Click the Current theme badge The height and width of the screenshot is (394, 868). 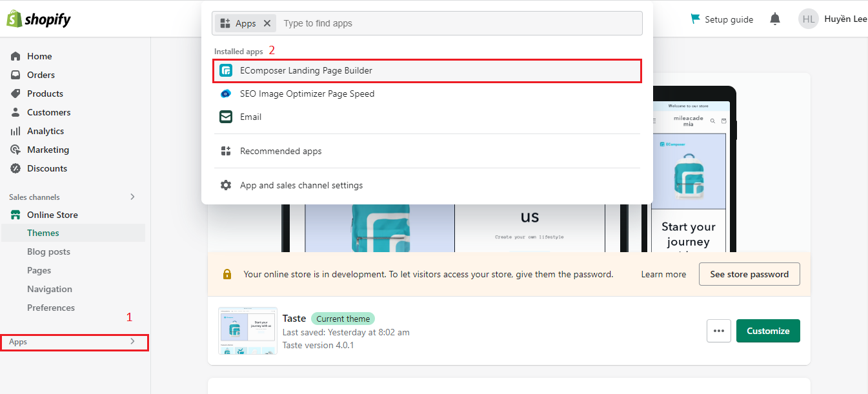pyautogui.click(x=343, y=319)
